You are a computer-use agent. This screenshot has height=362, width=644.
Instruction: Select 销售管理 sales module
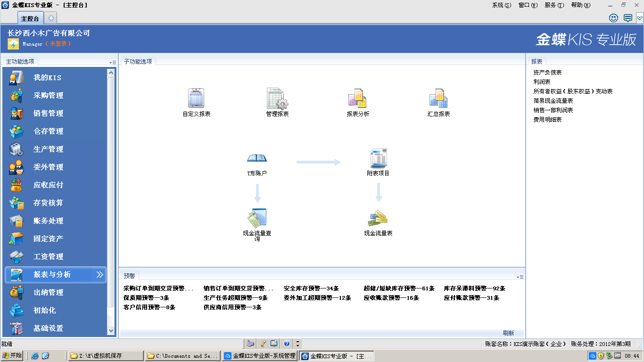coord(56,113)
